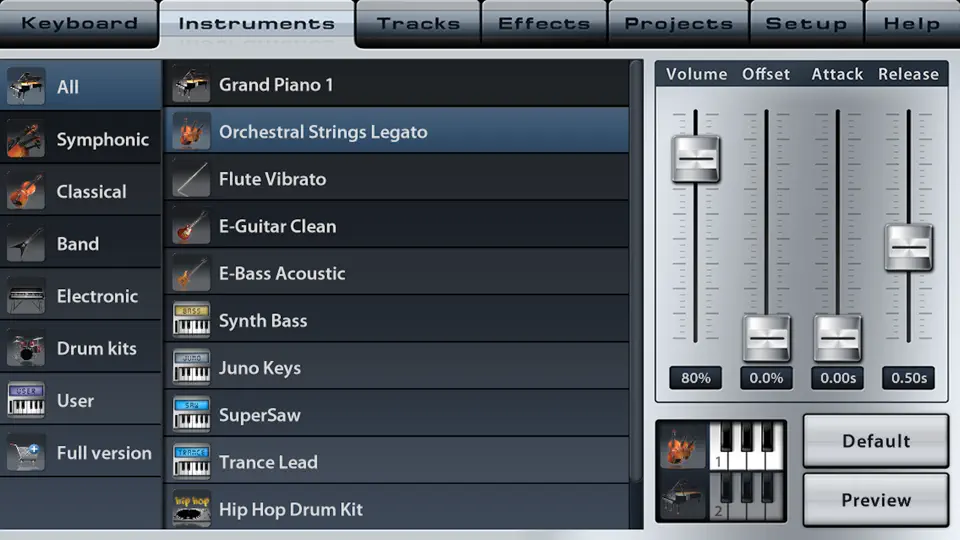Image resolution: width=960 pixels, height=540 pixels.
Task: Click the Release slider handle
Action: (909, 247)
